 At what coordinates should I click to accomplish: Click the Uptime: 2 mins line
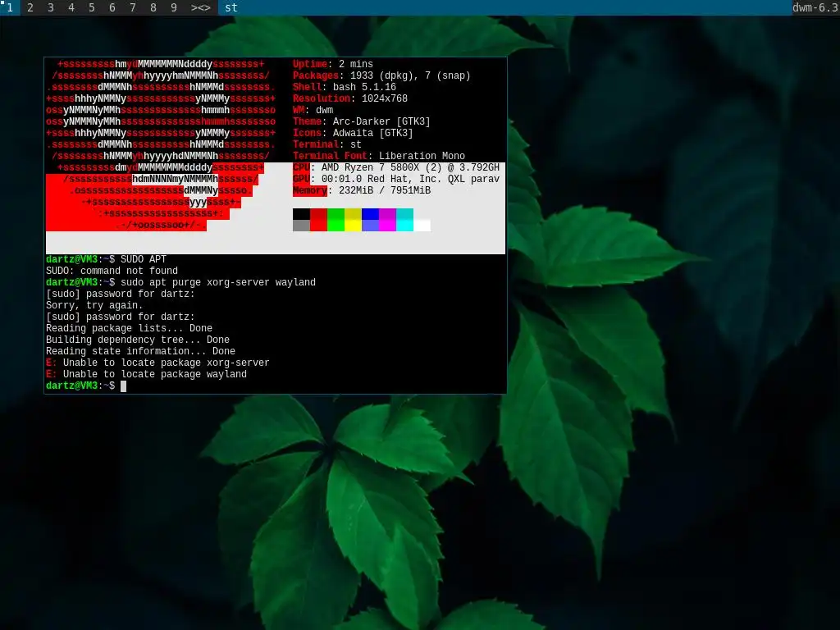(x=333, y=64)
